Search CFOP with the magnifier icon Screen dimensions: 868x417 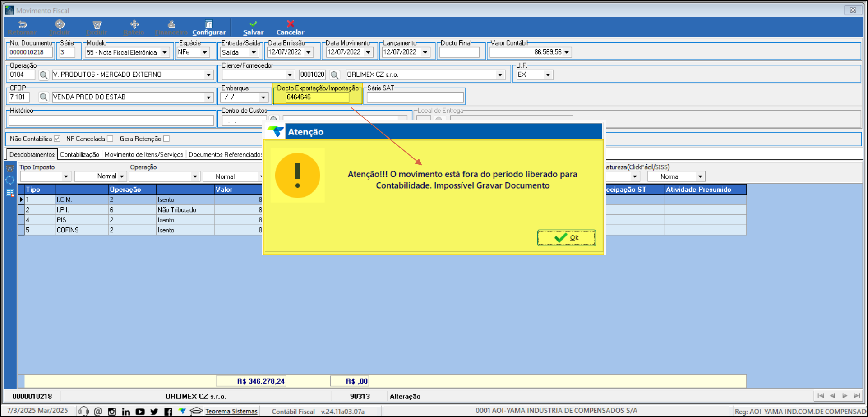(x=43, y=97)
